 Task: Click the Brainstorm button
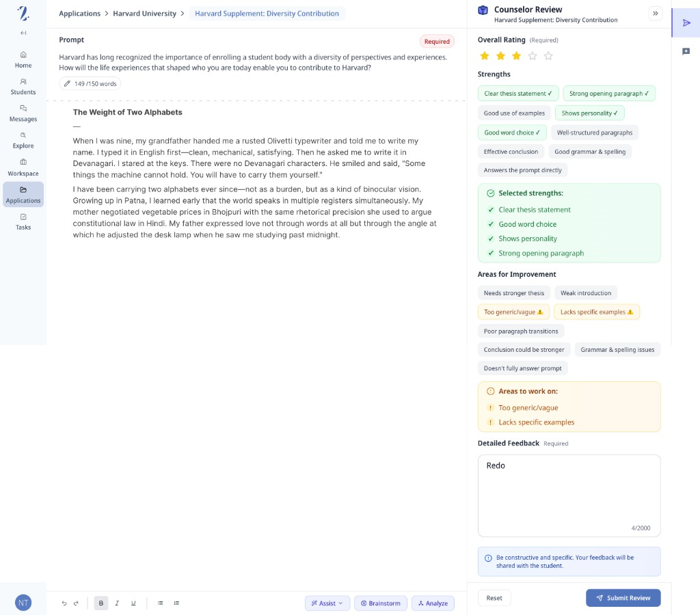(380, 603)
